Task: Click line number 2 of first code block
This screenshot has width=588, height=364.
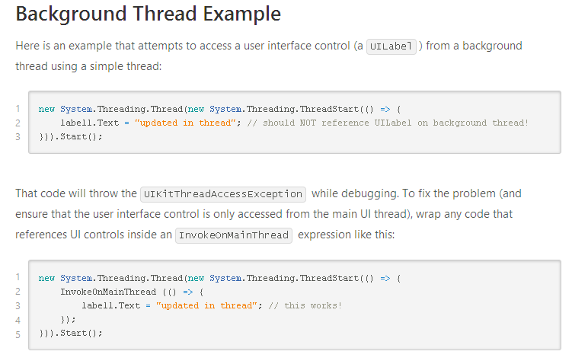Action: click(18, 123)
